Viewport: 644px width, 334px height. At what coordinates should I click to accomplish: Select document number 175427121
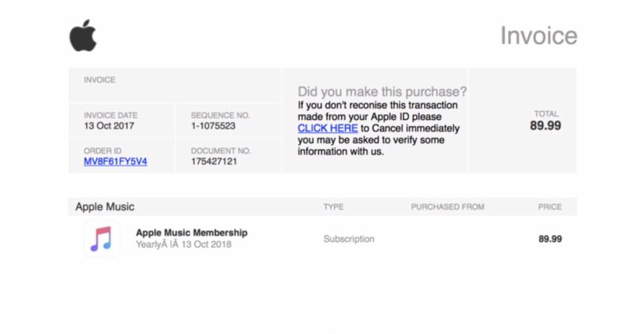click(x=213, y=162)
